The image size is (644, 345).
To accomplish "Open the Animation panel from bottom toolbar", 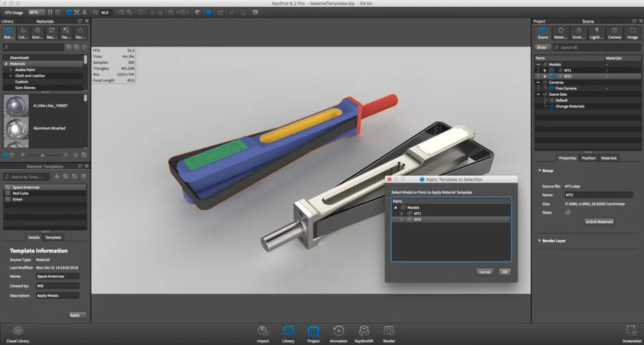I will (338, 332).
